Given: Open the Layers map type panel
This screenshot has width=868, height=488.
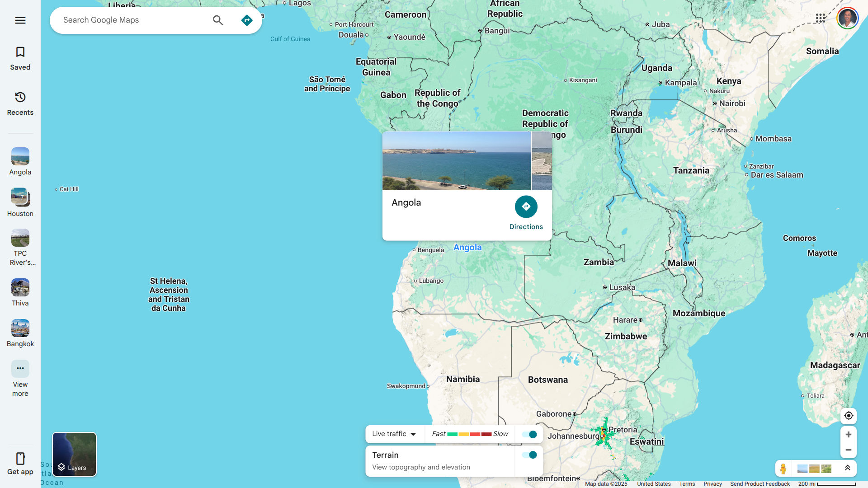Looking at the screenshot, I should 74,454.
